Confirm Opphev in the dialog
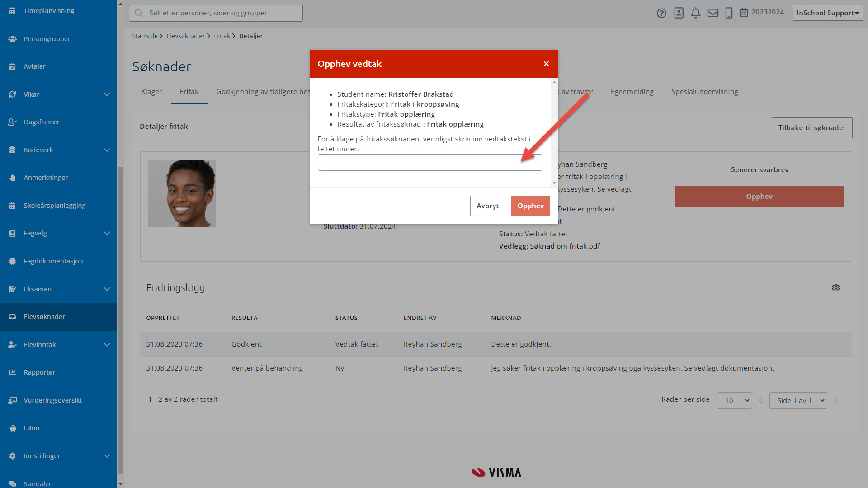This screenshot has width=868, height=488. coord(530,206)
